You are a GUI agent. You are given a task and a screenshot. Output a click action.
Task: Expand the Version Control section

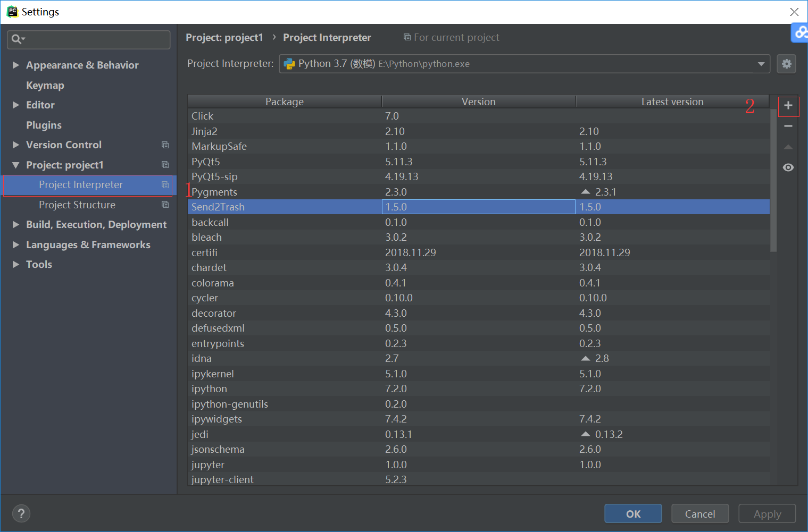16,145
